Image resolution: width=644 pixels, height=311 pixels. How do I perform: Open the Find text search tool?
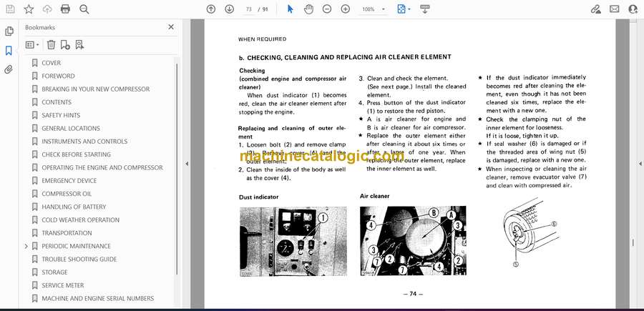(84, 9)
